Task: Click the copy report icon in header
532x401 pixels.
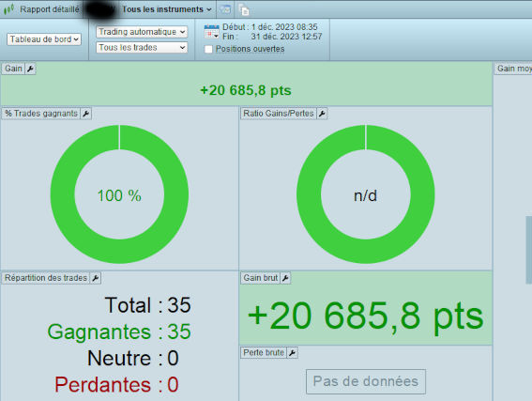Action: (x=244, y=9)
